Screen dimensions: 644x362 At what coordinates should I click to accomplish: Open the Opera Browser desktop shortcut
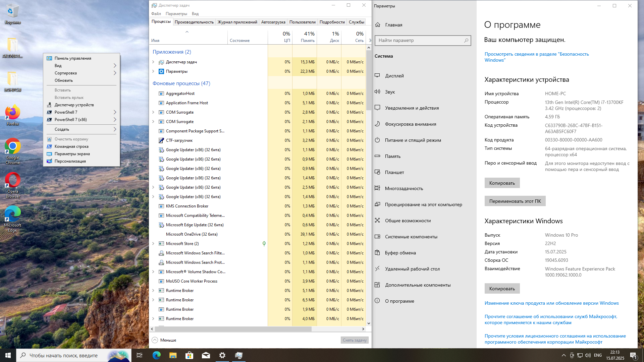point(12,185)
